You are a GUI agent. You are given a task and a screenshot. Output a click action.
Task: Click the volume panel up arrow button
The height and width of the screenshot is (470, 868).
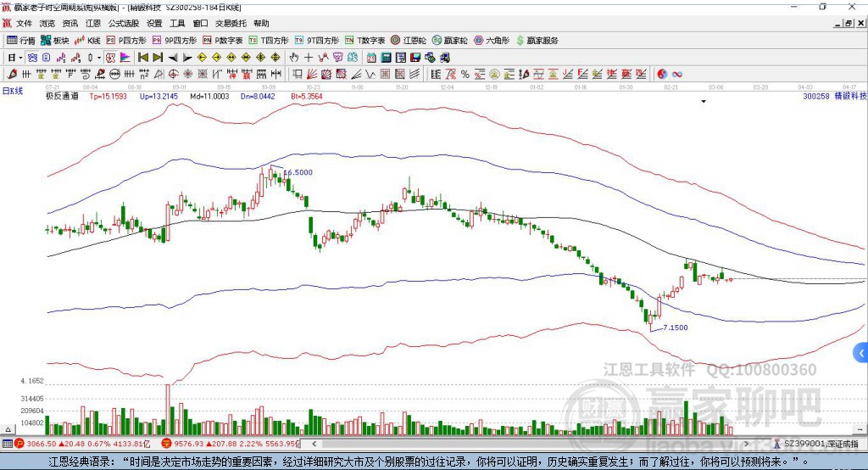[8, 429]
